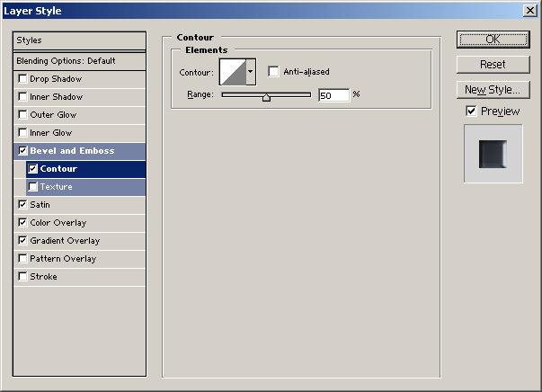Select Blending Options: Default
The width and height of the screenshot is (542, 392).
[79, 61]
